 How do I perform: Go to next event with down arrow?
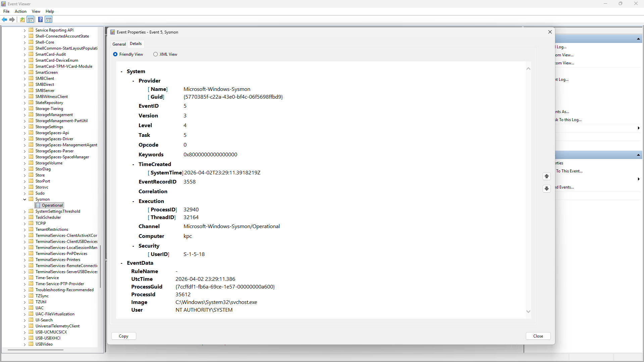tap(547, 189)
